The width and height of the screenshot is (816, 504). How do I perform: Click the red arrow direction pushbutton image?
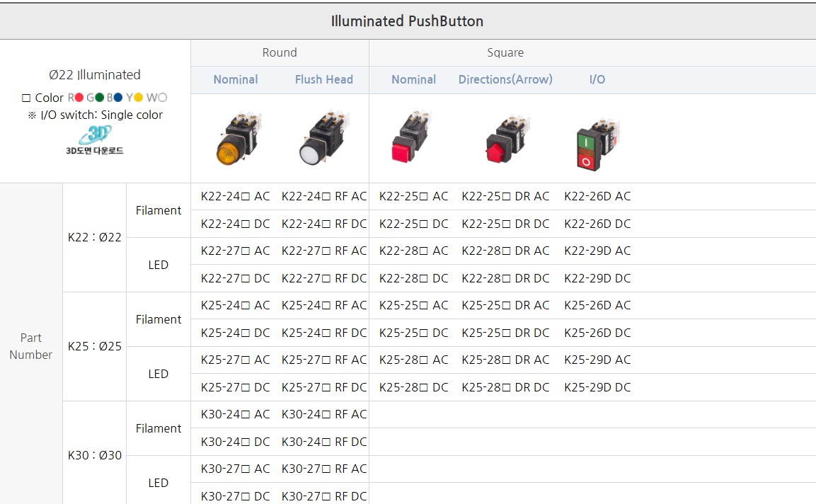505,139
